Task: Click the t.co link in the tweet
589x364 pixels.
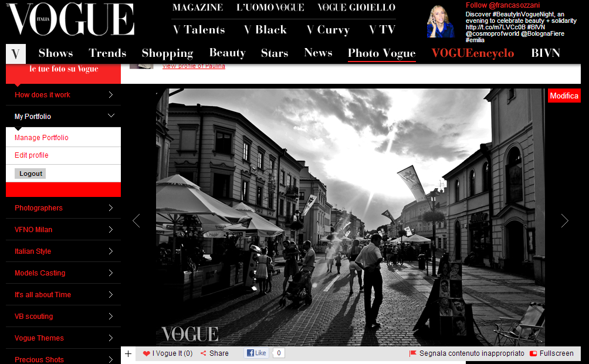Action: [x=496, y=28]
